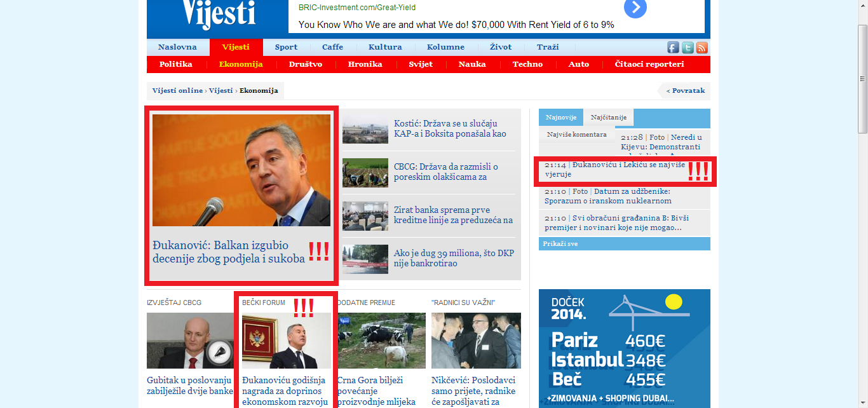Viewport: 868px width, 408px height.
Task: Open the orange RSS feed icon
Action: [702, 48]
